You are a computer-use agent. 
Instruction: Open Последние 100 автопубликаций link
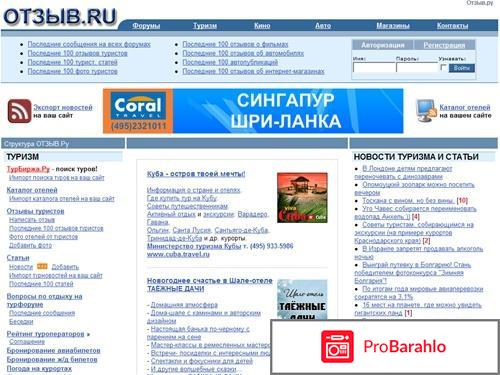point(230,62)
